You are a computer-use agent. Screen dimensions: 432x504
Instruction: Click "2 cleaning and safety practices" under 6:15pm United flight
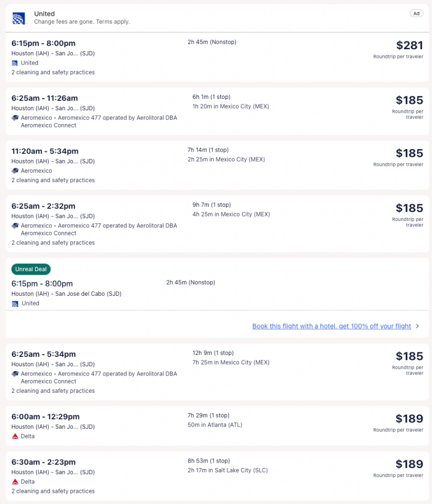53,72
